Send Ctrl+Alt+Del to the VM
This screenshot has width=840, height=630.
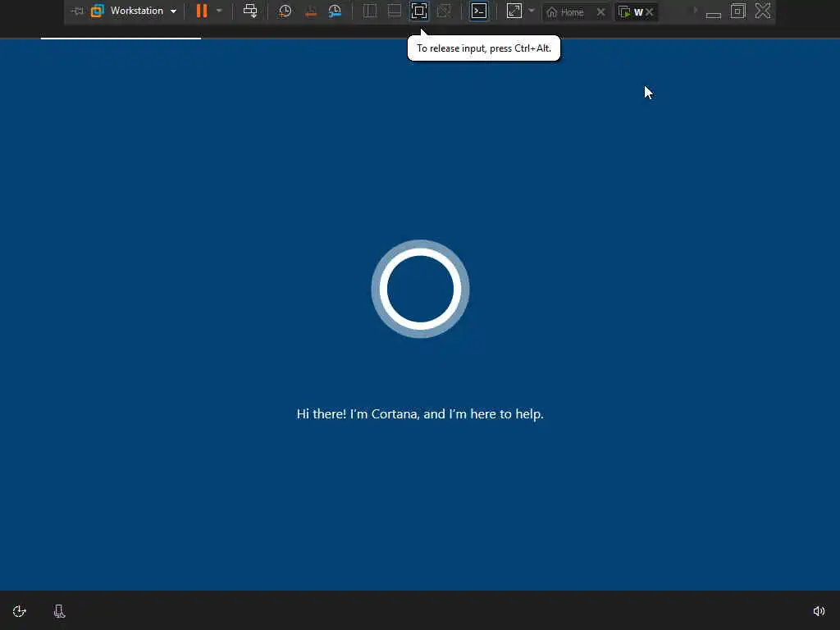pos(249,11)
